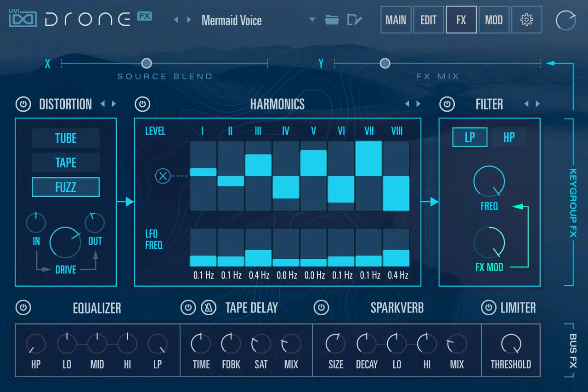Toggle the Distortion power button
The image size is (588, 392).
(x=23, y=104)
